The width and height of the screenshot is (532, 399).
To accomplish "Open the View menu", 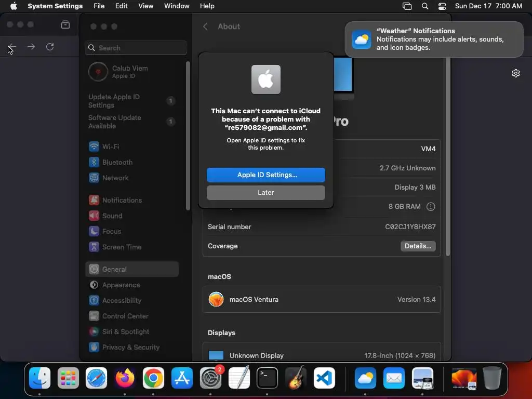I will tap(146, 6).
